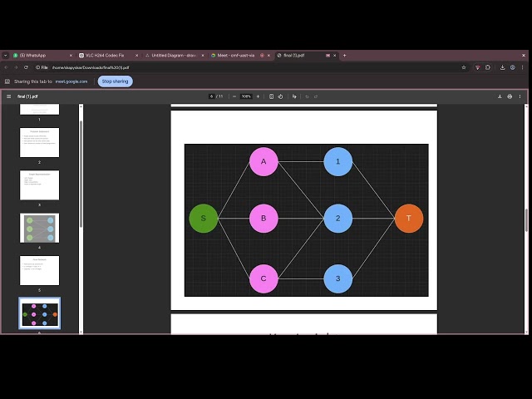Zoom out the PDF with minus

(234, 96)
